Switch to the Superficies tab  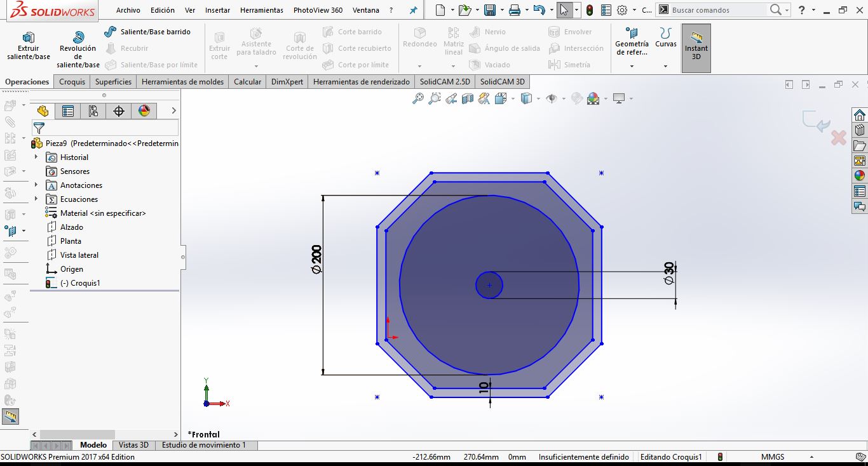(113, 82)
